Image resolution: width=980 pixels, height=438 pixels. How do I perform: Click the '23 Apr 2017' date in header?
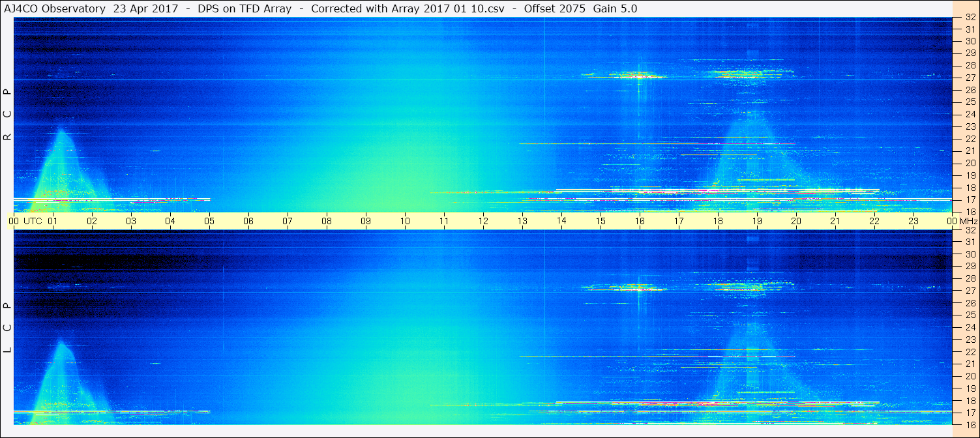click(x=145, y=8)
